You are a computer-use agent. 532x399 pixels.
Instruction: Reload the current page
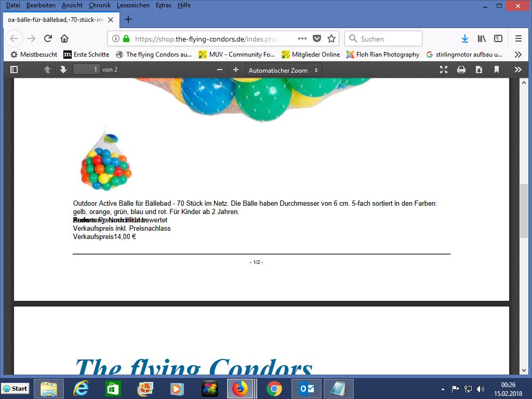coord(48,38)
